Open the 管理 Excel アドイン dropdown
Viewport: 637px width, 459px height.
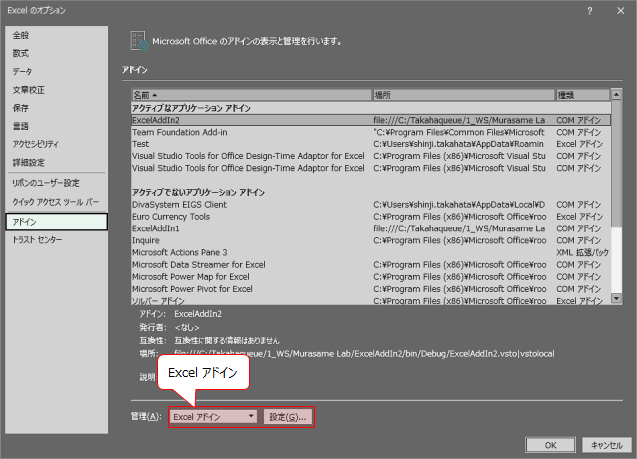coord(214,417)
